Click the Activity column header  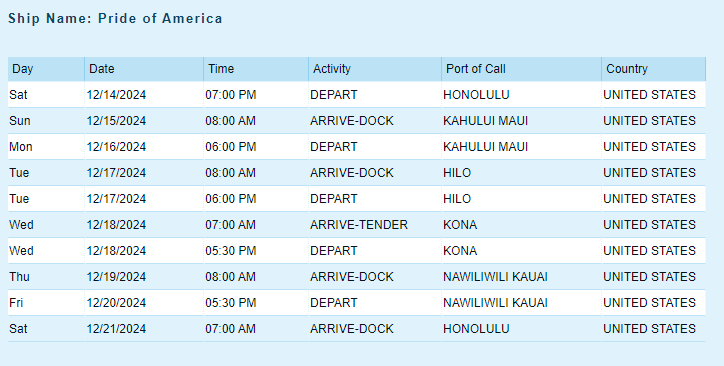(x=375, y=69)
